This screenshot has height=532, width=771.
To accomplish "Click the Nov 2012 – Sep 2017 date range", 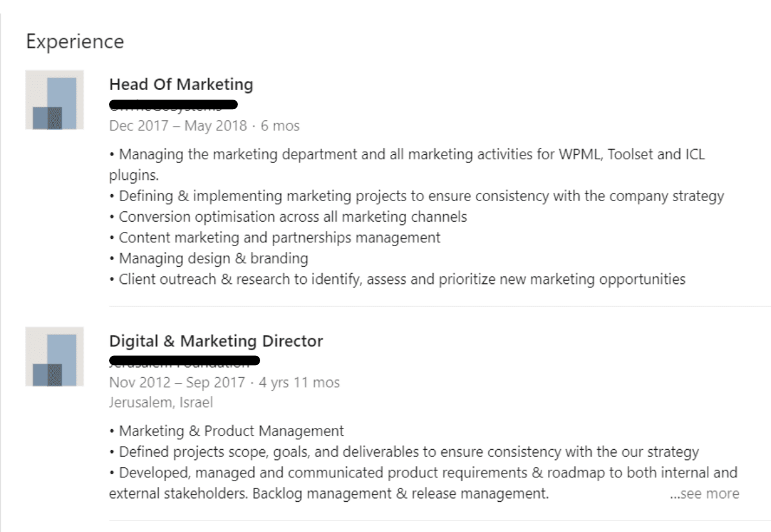I will pyautogui.click(x=177, y=383).
